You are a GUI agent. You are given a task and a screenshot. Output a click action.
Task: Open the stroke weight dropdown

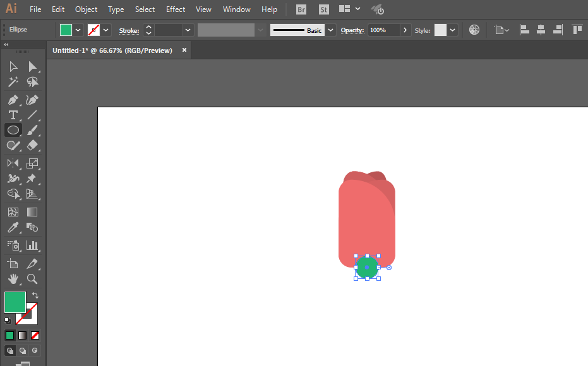pyautogui.click(x=188, y=30)
